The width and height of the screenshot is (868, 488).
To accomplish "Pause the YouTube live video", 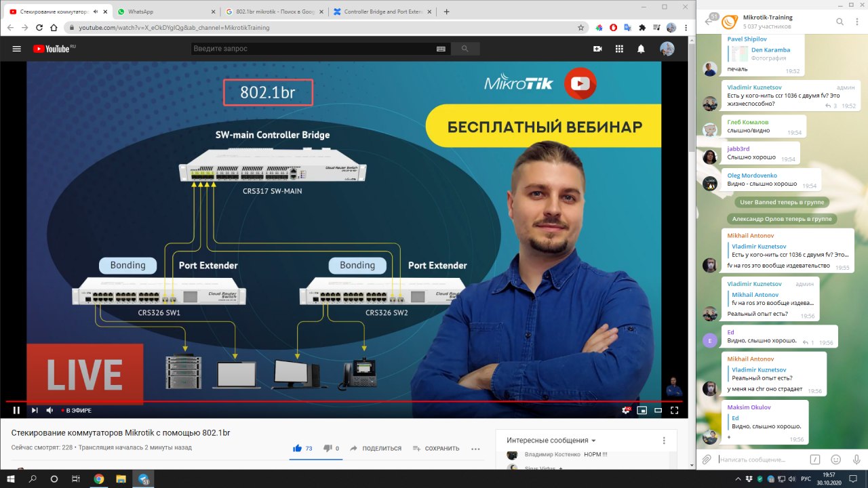I will (16, 410).
